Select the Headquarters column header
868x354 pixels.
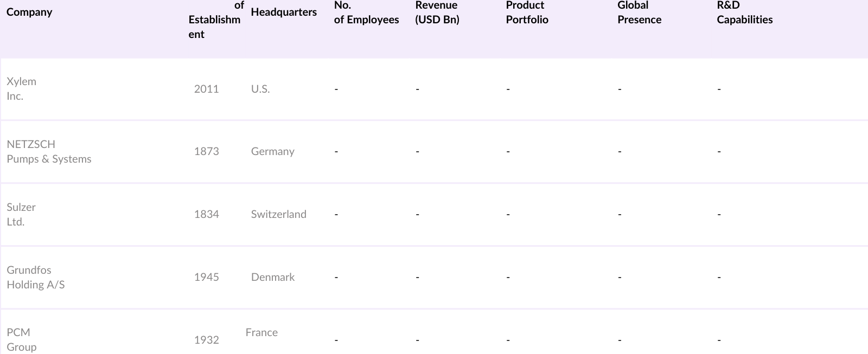284,12
